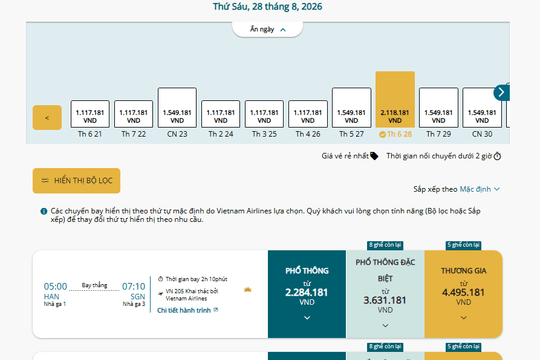540x360 pixels.
Task: Click airplane icon beside VN 205
Action: pyautogui.click(x=160, y=294)
